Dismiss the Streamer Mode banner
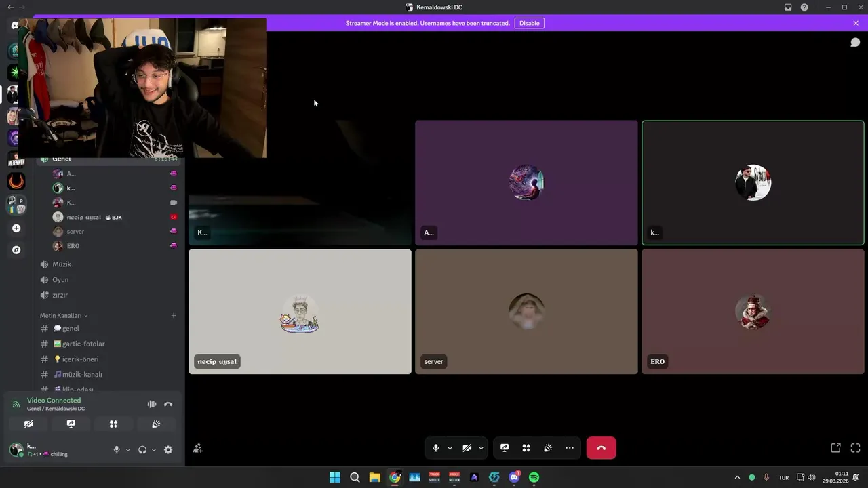The width and height of the screenshot is (868, 488). click(x=856, y=23)
